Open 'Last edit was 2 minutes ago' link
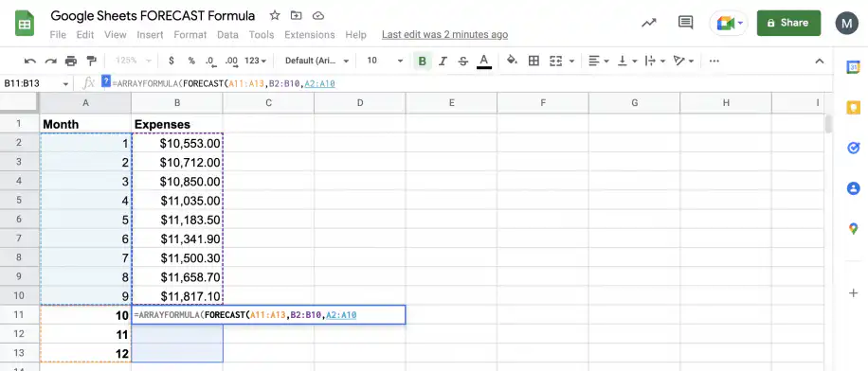The width and height of the screenshot is (868, 371). (444, 35)
